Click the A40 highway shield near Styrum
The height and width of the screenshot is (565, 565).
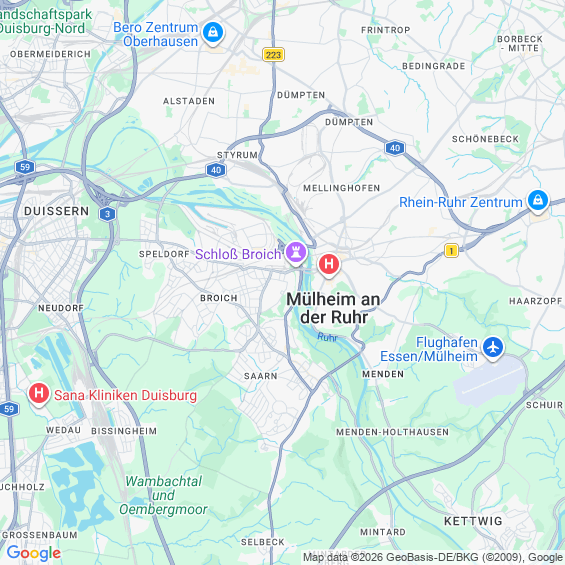pyautogui.click(x=216, y=170)
